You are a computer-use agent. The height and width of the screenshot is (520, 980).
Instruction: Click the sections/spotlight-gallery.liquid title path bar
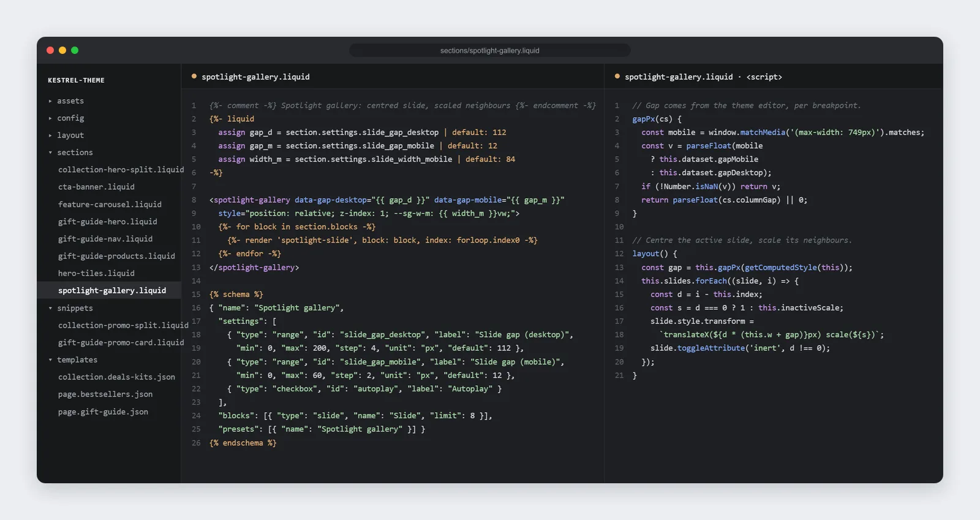point(490,50)
